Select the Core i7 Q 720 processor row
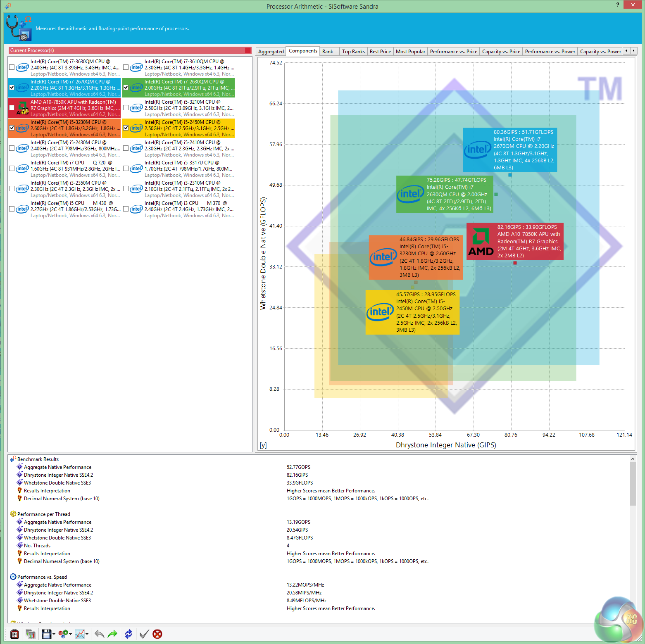 click(65, 169)
